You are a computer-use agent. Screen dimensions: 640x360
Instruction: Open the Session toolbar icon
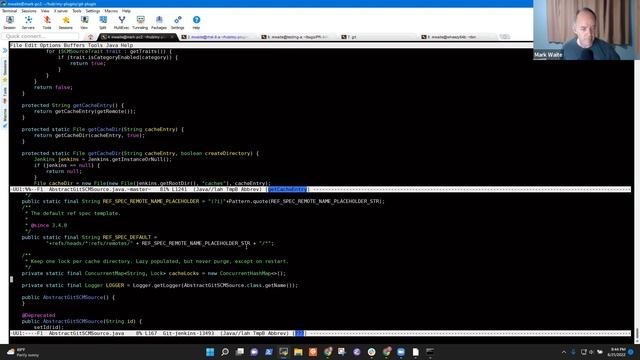coord(9,22)
